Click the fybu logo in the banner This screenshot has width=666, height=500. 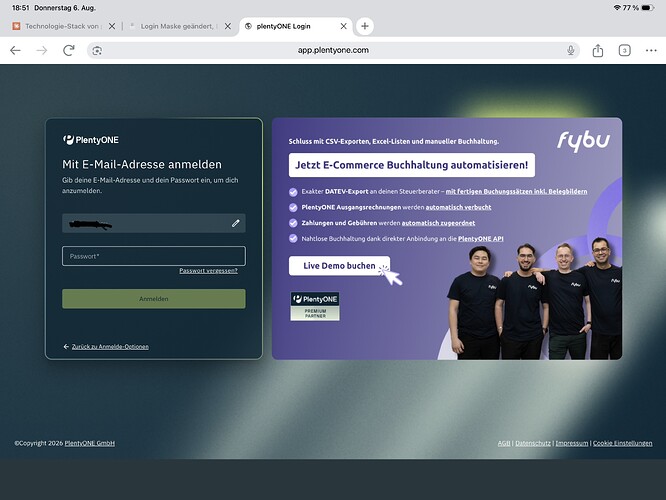point(583,141)
